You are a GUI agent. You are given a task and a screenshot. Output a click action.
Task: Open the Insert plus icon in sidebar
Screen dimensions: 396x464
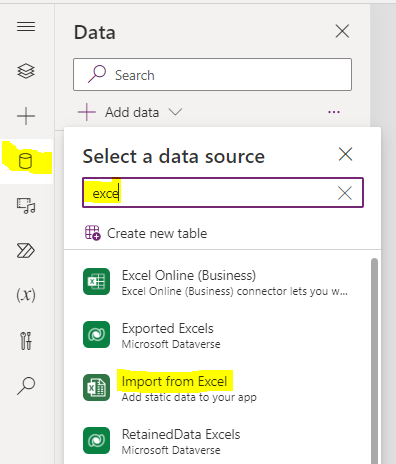click(26, 116)
